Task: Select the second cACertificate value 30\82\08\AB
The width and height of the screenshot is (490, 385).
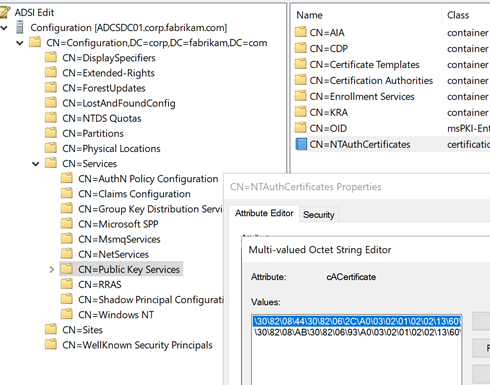Action: coord(357,332)
